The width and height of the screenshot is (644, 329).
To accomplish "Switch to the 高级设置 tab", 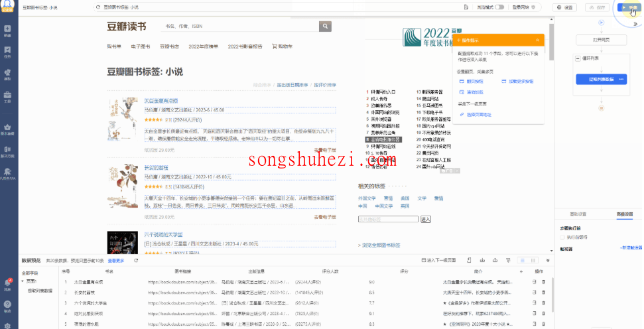I will pos(624,214).
